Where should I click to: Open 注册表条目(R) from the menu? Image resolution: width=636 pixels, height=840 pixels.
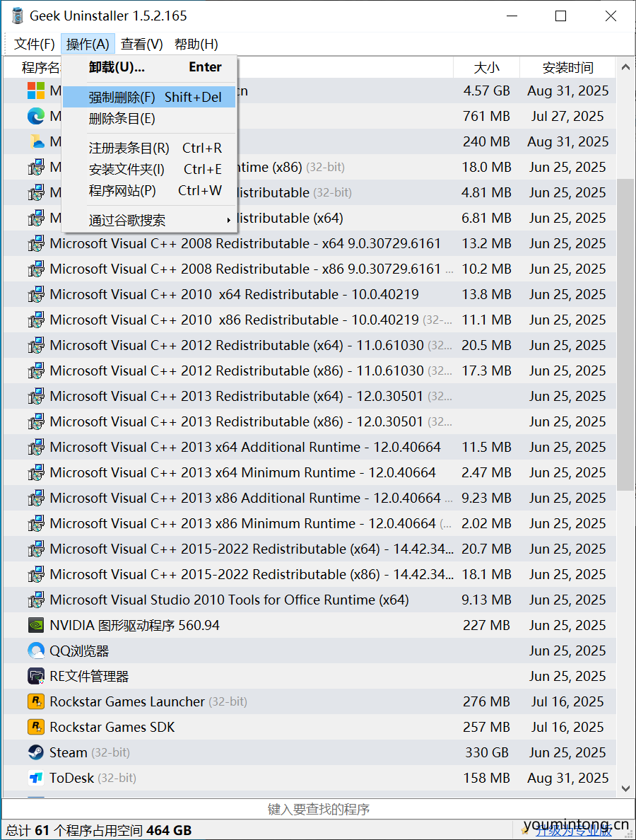click(149, 148)
